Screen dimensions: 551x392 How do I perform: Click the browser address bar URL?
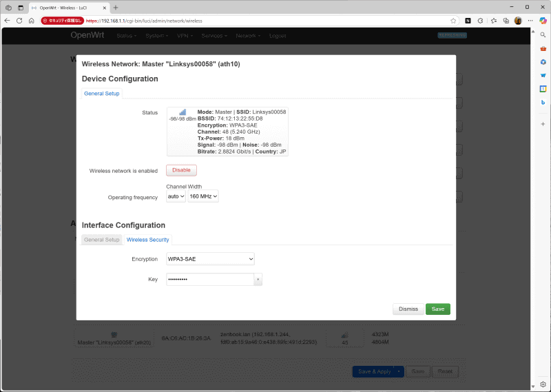coord(144,21)
